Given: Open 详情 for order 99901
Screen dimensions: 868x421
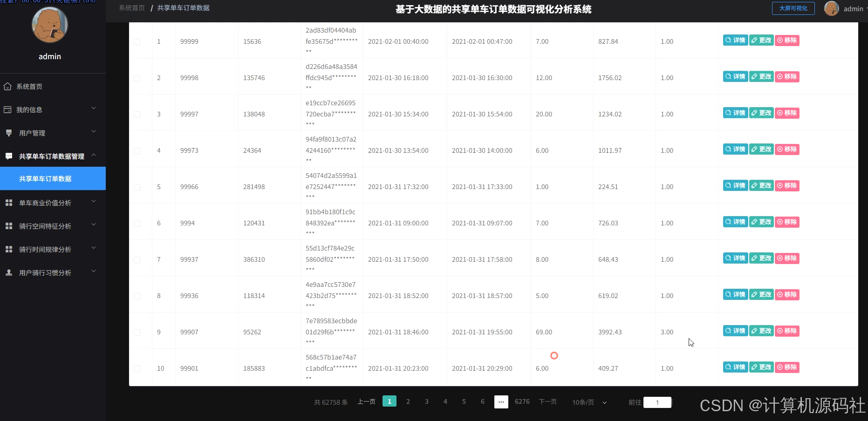Looking at the screenshot, I should click(x=736, y=367).
